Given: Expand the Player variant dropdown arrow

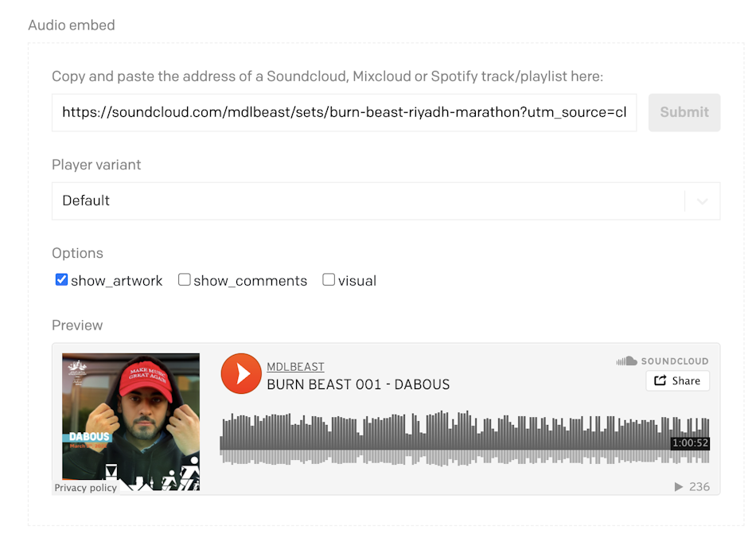Looking at the screenshot, I should pyautogui.click(x=703, y=201).
